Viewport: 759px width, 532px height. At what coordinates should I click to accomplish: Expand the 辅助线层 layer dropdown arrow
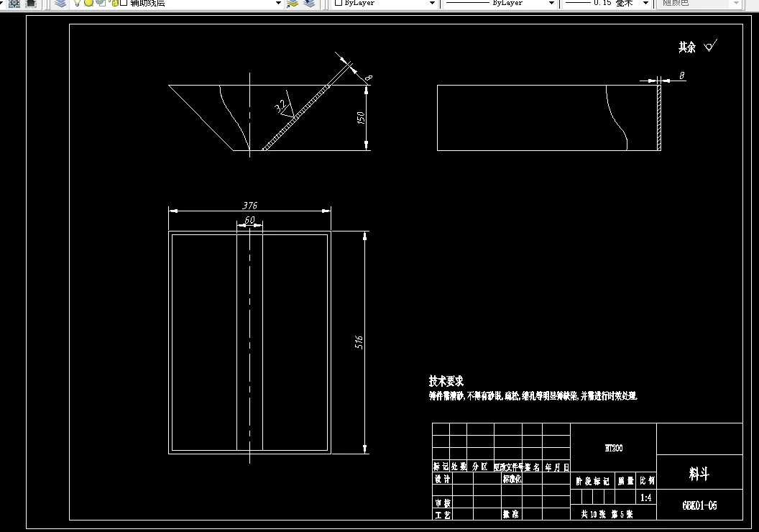click(278, 3)
